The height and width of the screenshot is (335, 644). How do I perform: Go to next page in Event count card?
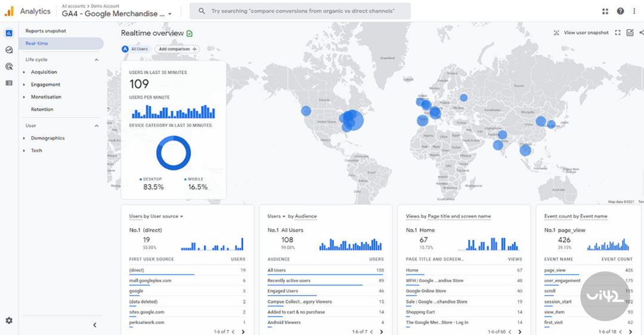630,331
